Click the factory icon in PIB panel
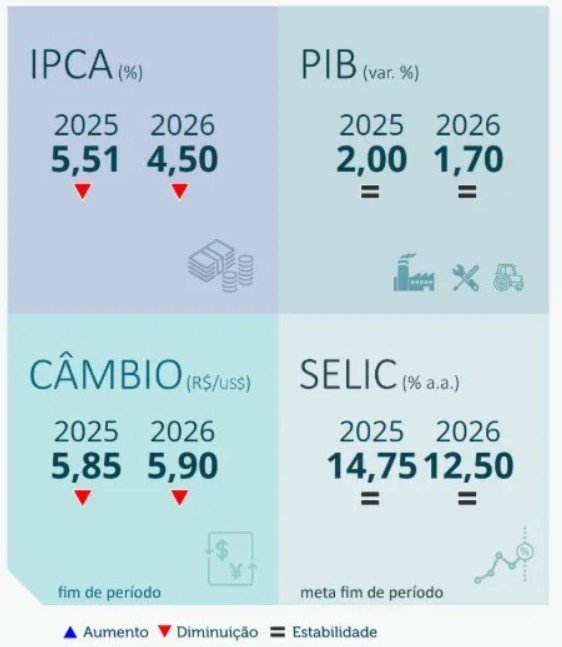Image resolution: width=562 pixels, height=647 pixels. coord(414,273)
